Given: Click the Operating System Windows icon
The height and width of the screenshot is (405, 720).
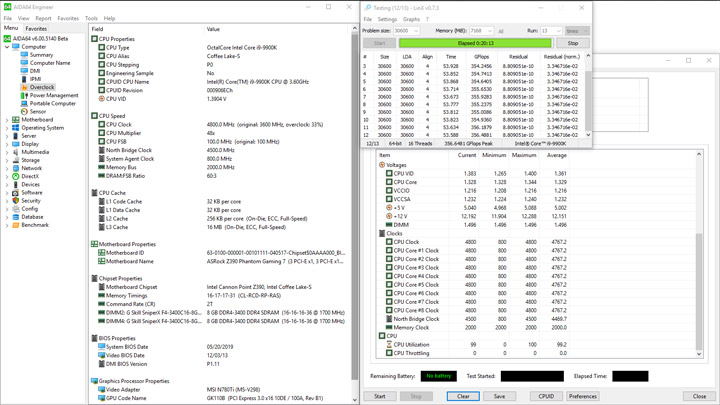Looking at the screenshot, I should (x=16, y=128).
